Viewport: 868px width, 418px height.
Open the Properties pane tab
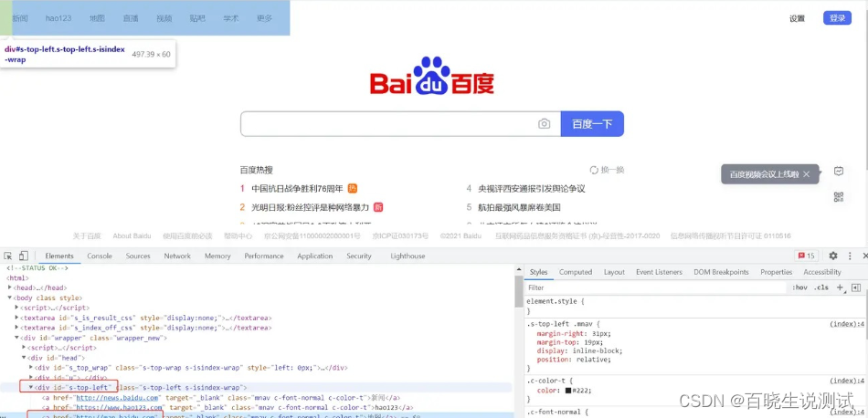(776, 272)
